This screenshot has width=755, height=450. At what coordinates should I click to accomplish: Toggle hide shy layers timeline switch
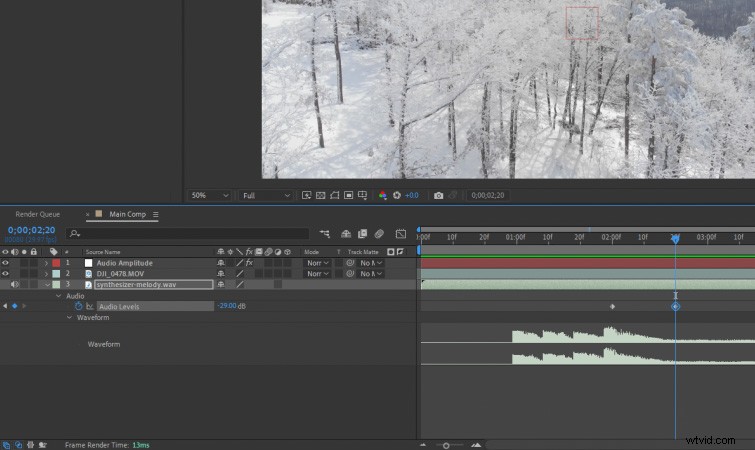[x=346, y=234]
